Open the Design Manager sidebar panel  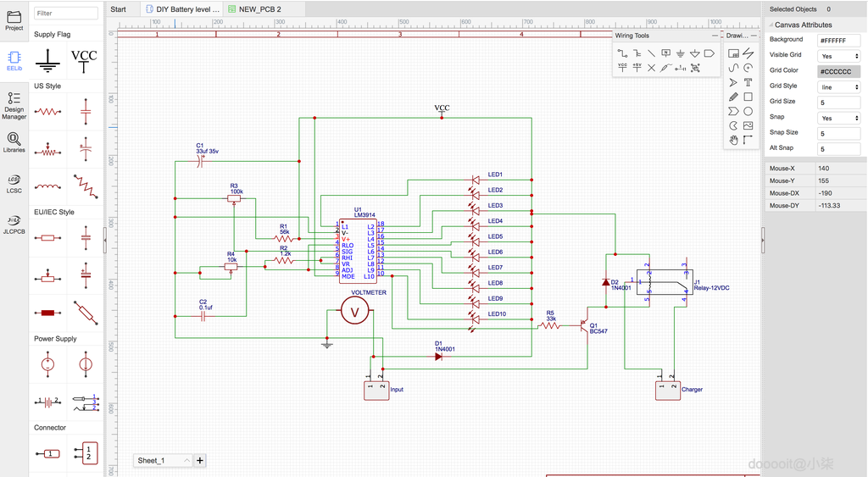[14, 105]
